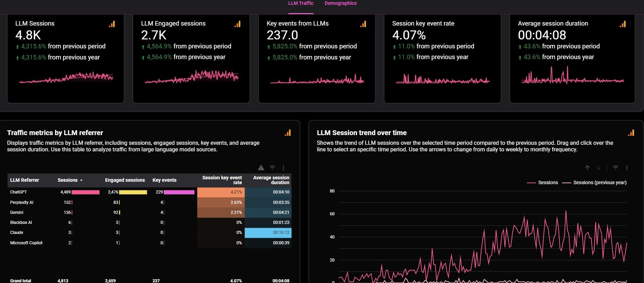The height and width of the screenshot is (283, 644).
Task: Click filter icon on the session trend chart
Action: pyautogui.click(x=616, y=168)
